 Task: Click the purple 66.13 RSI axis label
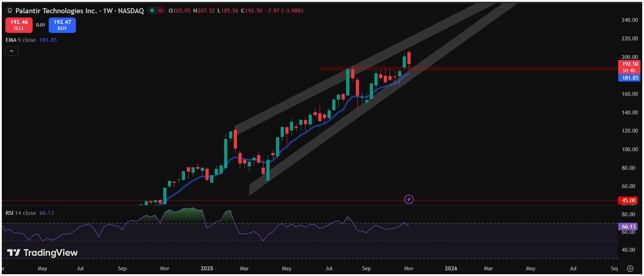628,227
